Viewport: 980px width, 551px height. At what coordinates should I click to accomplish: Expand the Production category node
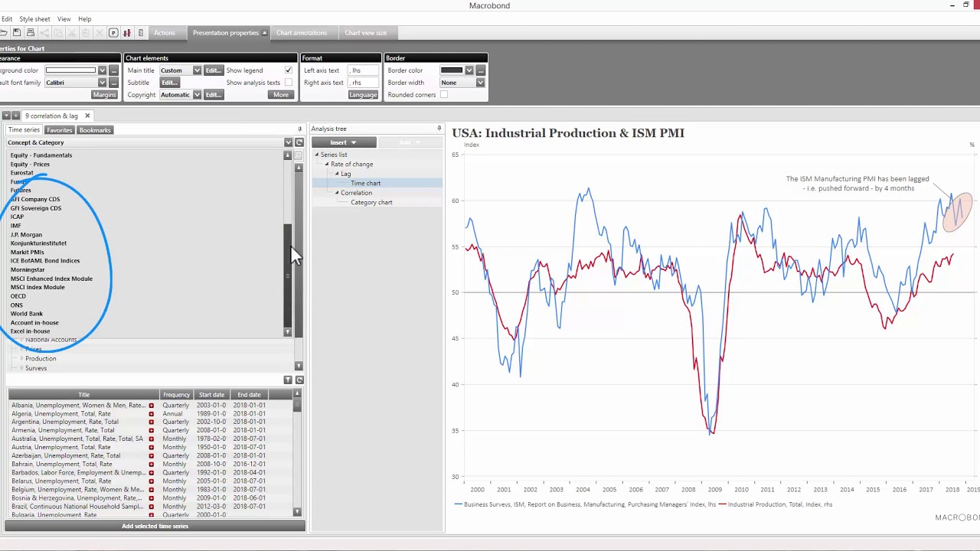21,358
